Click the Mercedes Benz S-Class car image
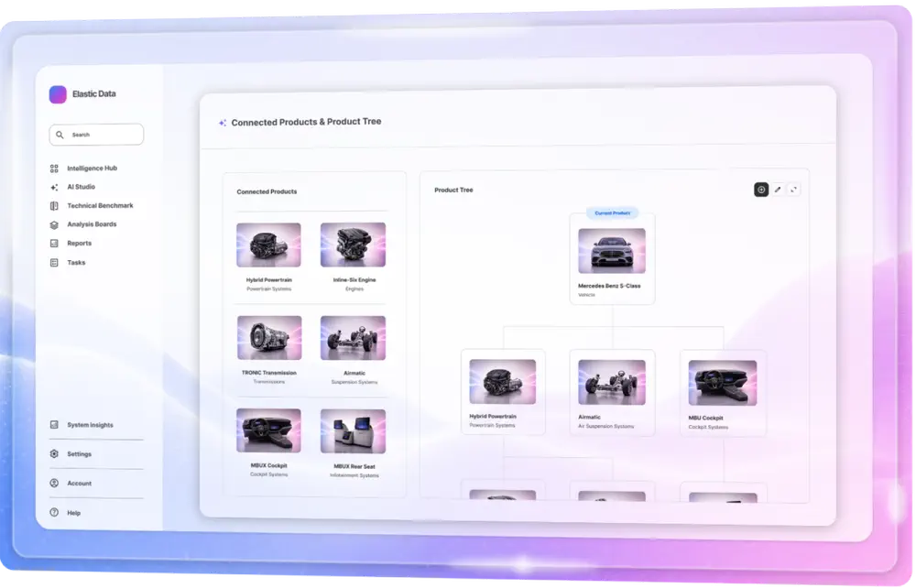Screen dimensions: 916x588 (612, 251)
